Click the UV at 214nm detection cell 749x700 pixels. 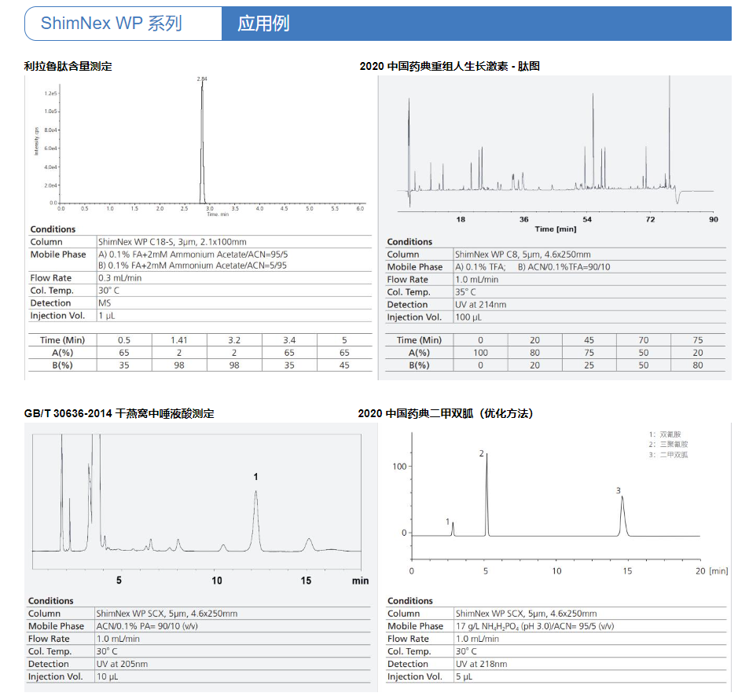pos(481,305)
